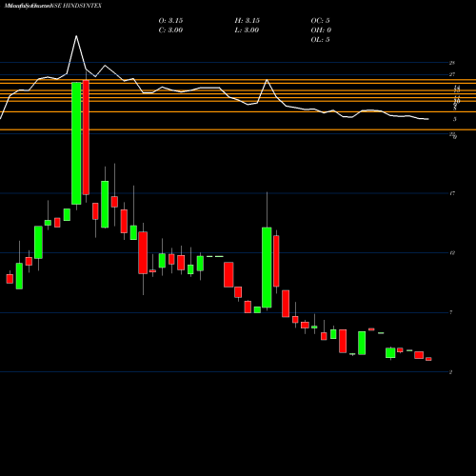
Task: Click the price axis label 17
Action: [x=452, y=193]
